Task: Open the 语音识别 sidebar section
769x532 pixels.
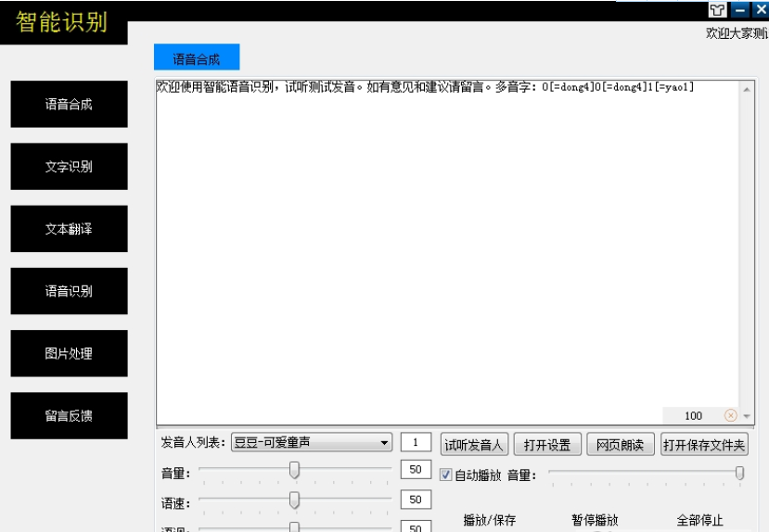Action: point(70,291)
